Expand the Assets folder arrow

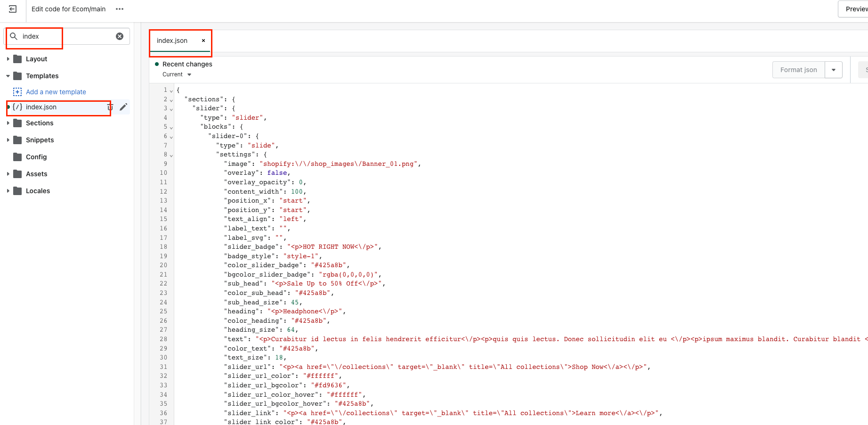pyautogui.click(x=8, y=174)
